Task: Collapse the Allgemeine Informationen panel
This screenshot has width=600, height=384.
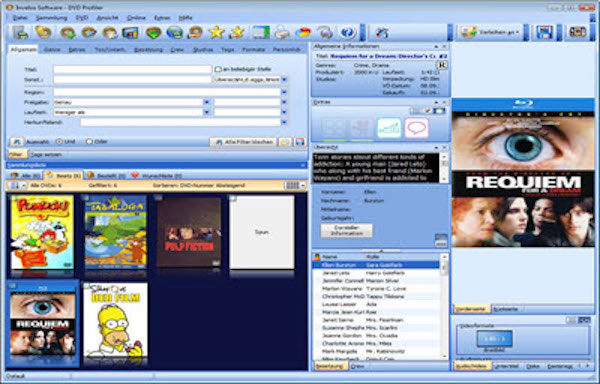Action: (436, 46)
